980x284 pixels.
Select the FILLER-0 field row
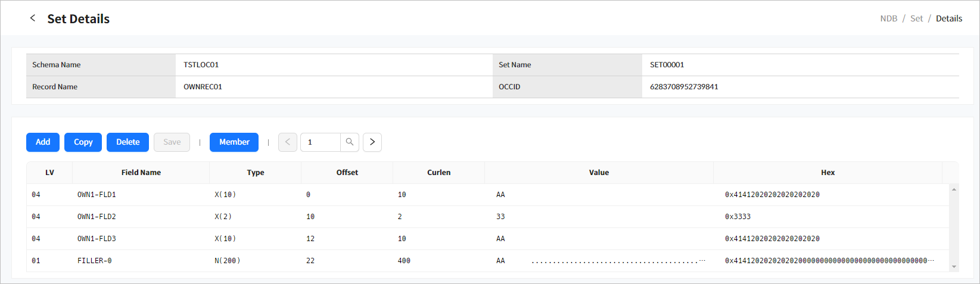[x=95, y=261]
